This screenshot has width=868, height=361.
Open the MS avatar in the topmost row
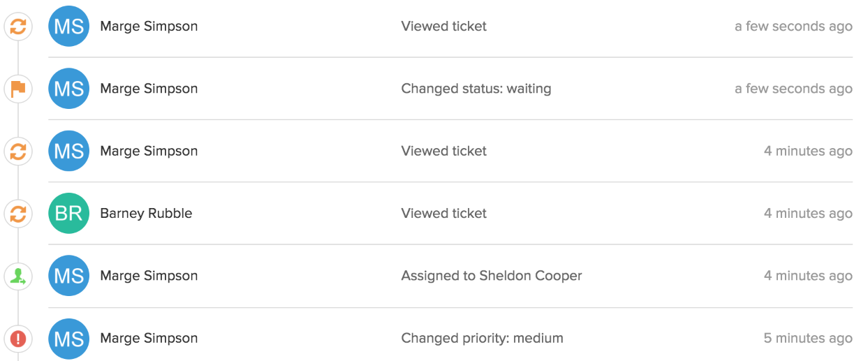click(x=69, y=27)
